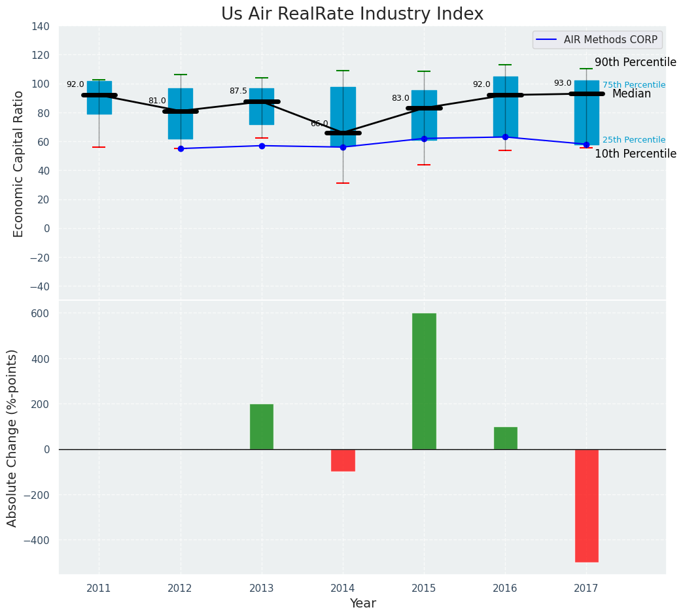This screenshot has width=683, height=616.
Task: Click the Absolute Change (%-points) axis label
Action: (x=12, y=437)
